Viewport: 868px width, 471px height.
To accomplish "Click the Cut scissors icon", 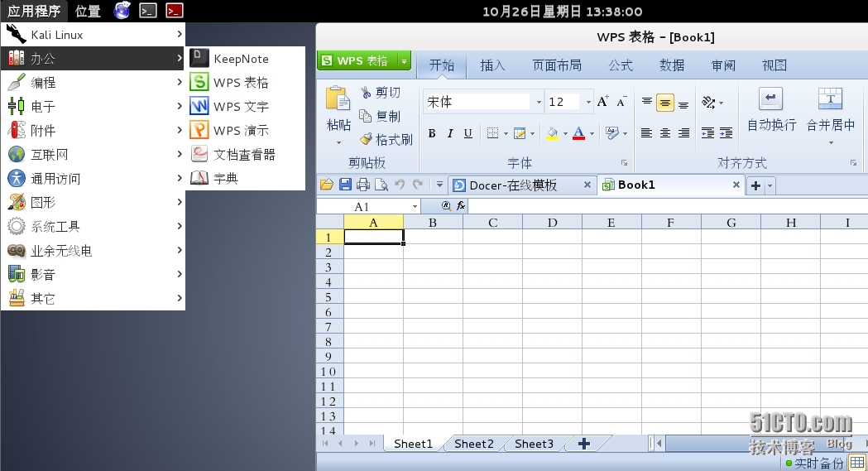I will tap(366, 93).
